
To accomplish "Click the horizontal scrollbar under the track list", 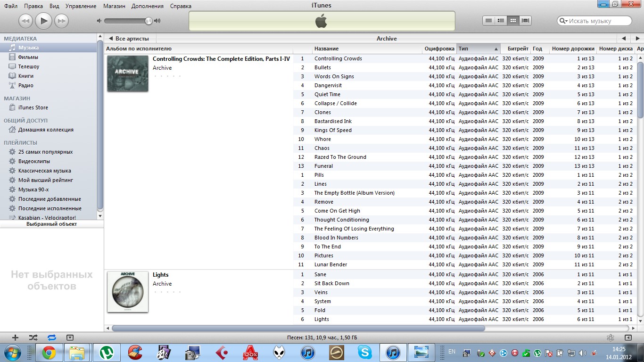I will 298,328.
